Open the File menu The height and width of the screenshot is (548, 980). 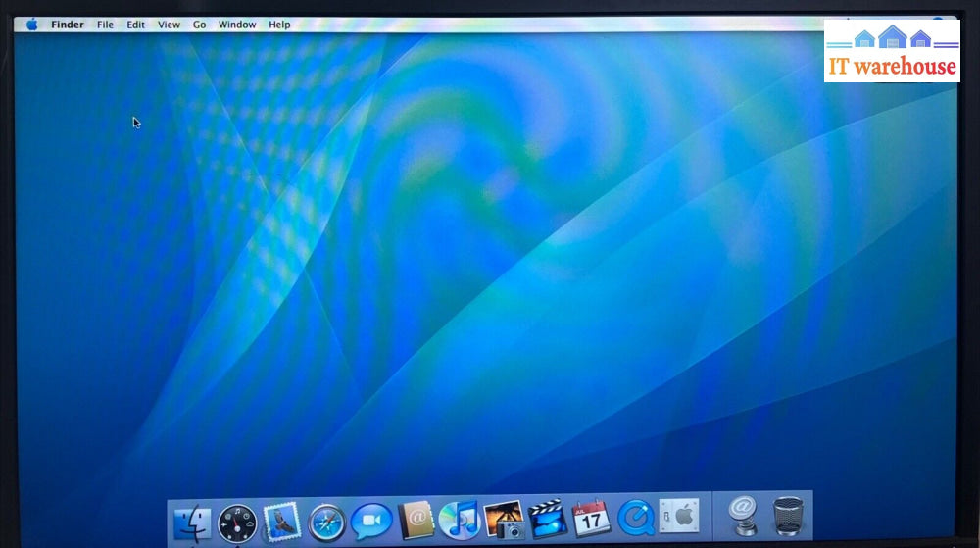[105, 25]
